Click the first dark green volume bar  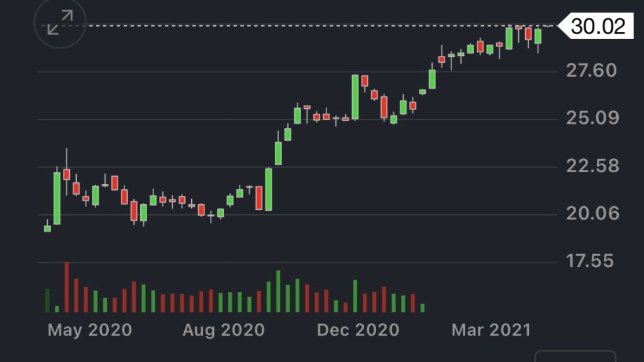click(x=47, y=300)
